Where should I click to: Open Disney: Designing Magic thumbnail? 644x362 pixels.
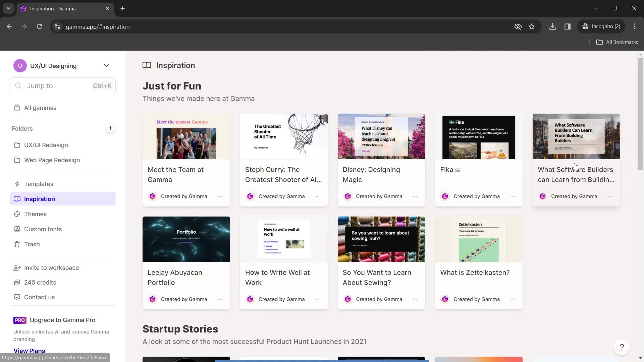tap(381, 136)
